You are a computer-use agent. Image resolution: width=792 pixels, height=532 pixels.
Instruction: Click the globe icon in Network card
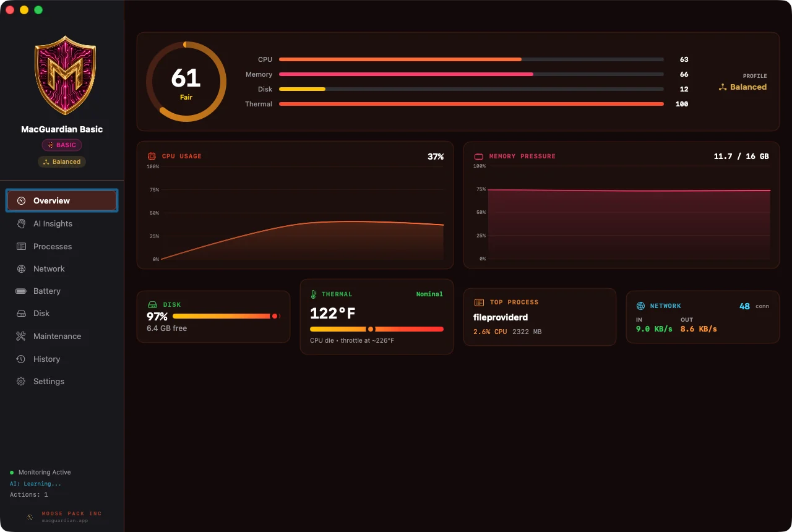click(640, 306)
